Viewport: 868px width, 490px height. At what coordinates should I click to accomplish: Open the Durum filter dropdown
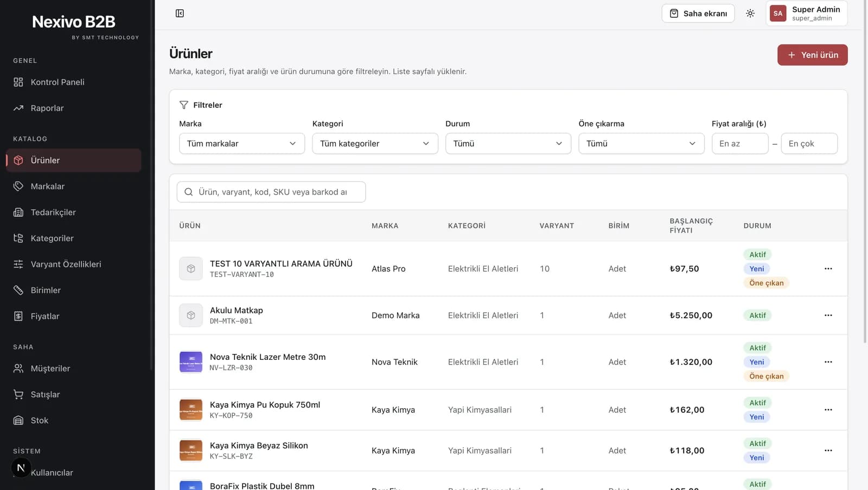coord(508,144)
